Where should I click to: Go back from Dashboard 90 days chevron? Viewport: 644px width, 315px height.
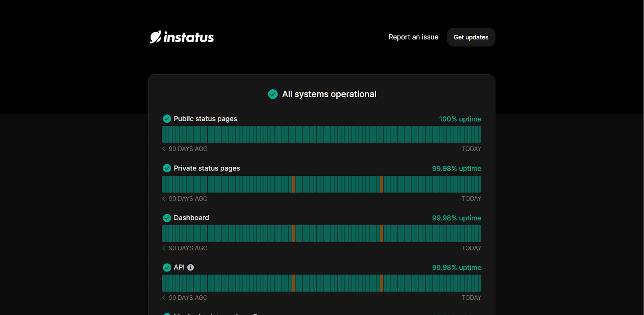tap(164, 248)
